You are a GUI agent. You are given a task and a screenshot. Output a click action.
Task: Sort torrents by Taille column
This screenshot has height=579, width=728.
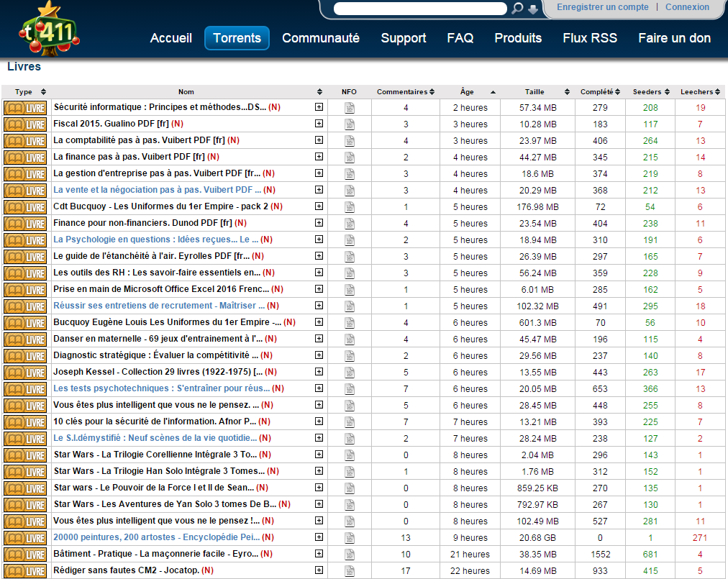(534, 92)
